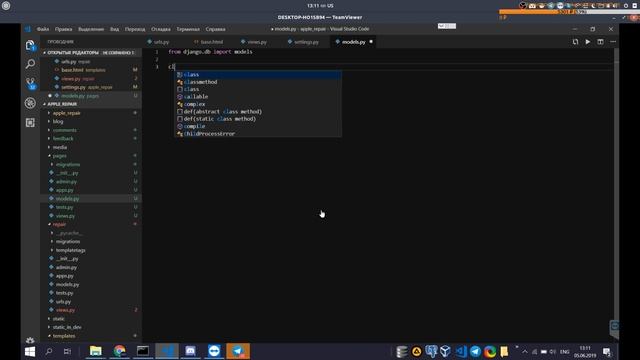
Task: Open the Manage gear icon in the activity bar
Action: 30,340
